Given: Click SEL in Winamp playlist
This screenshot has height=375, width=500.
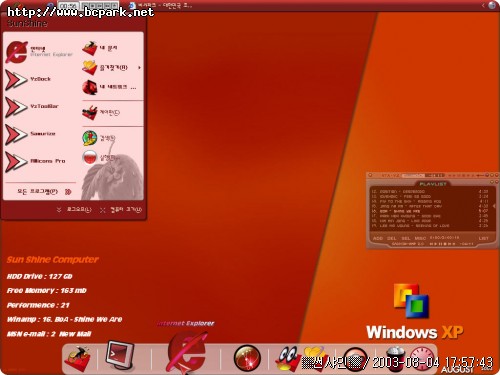Looking at the screenshot, I should [406, 238].
